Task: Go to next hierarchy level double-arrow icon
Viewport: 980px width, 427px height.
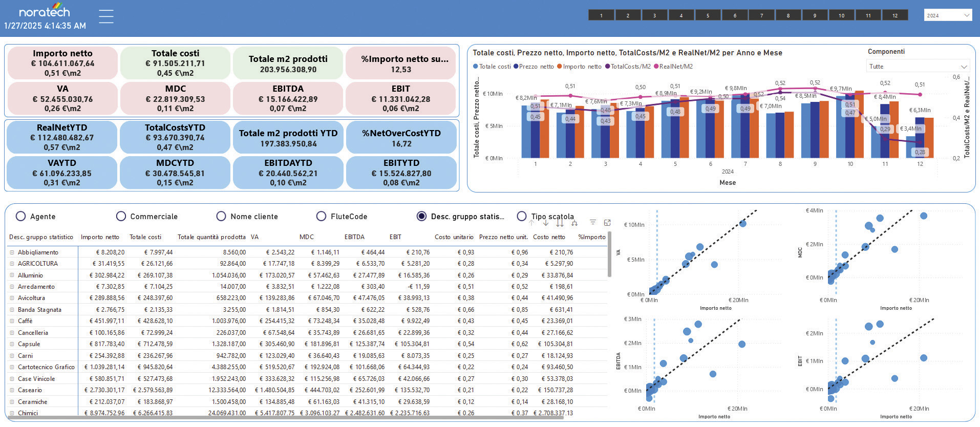Action: click(560, 223)
